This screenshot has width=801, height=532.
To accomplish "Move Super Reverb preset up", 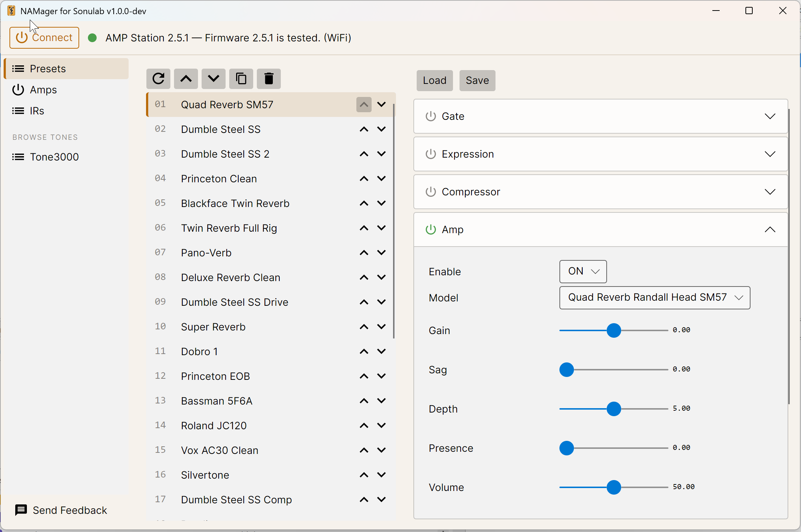I will (364, 327).
